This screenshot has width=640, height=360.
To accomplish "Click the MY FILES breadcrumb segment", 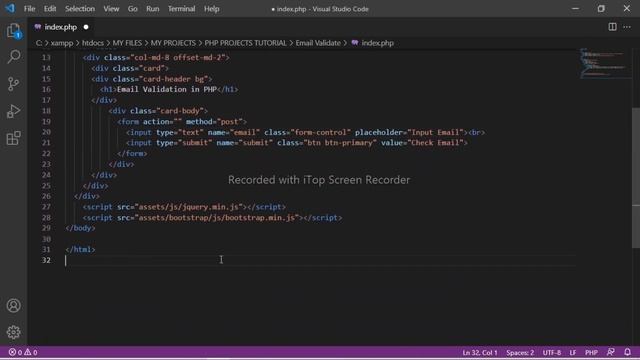I will [127, 43].
